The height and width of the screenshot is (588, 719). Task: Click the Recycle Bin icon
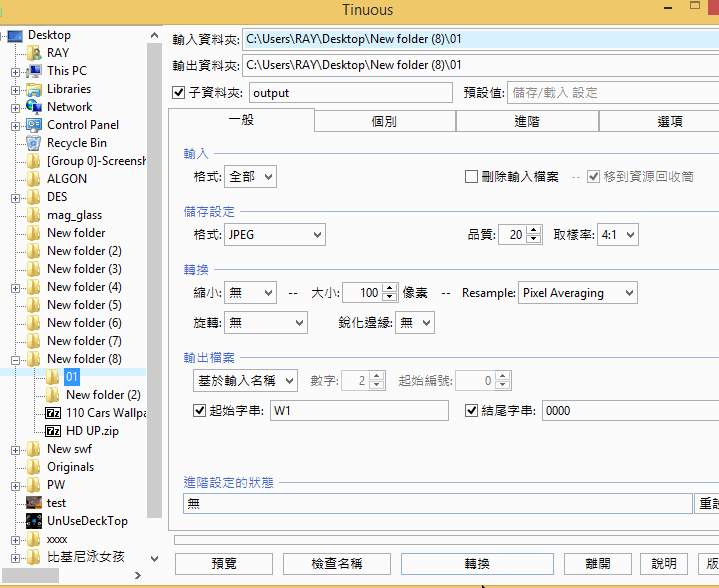coord(33,143)
